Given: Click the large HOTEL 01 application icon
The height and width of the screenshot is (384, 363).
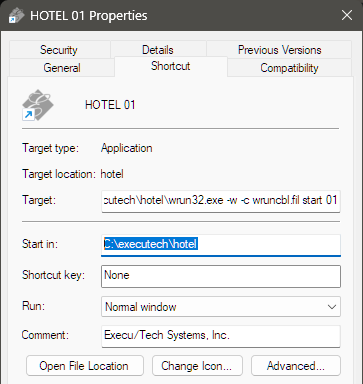Looking at the screenshot, I should [37, 105].
